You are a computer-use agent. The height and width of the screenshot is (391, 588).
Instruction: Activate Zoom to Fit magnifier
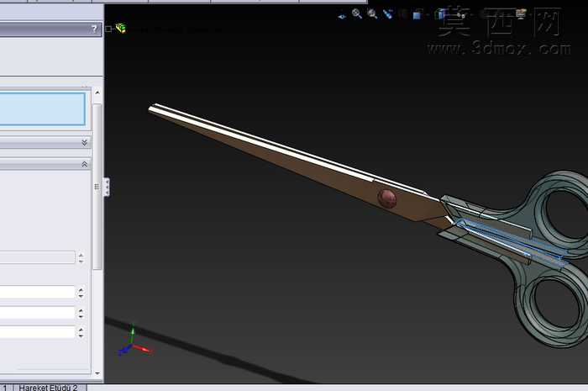coord(357,14)
